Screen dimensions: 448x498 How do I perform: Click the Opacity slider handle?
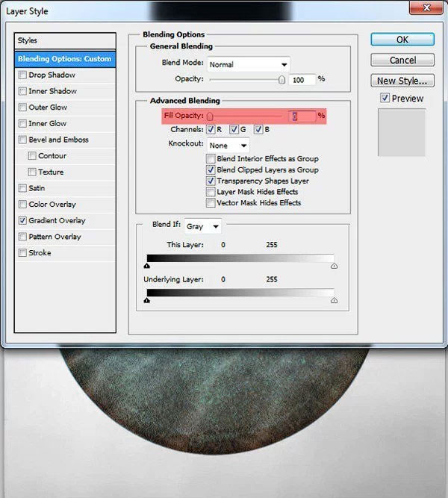[x=281, y=80]
